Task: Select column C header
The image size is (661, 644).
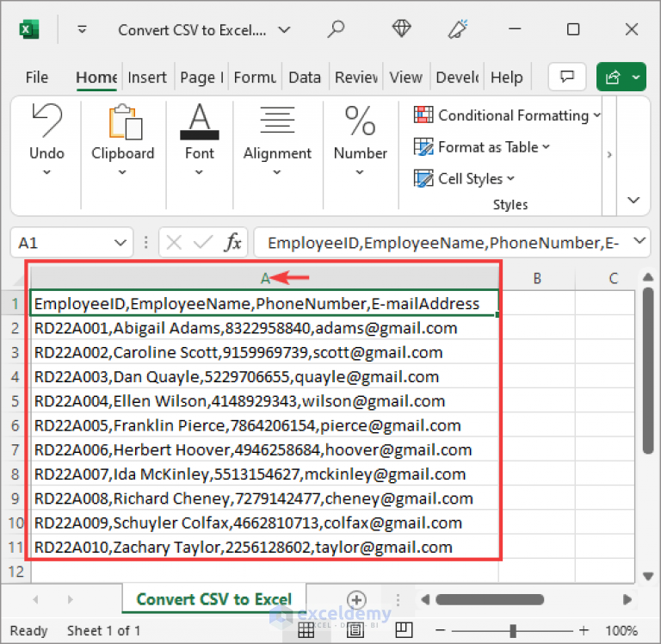Action: click(613, 278)
